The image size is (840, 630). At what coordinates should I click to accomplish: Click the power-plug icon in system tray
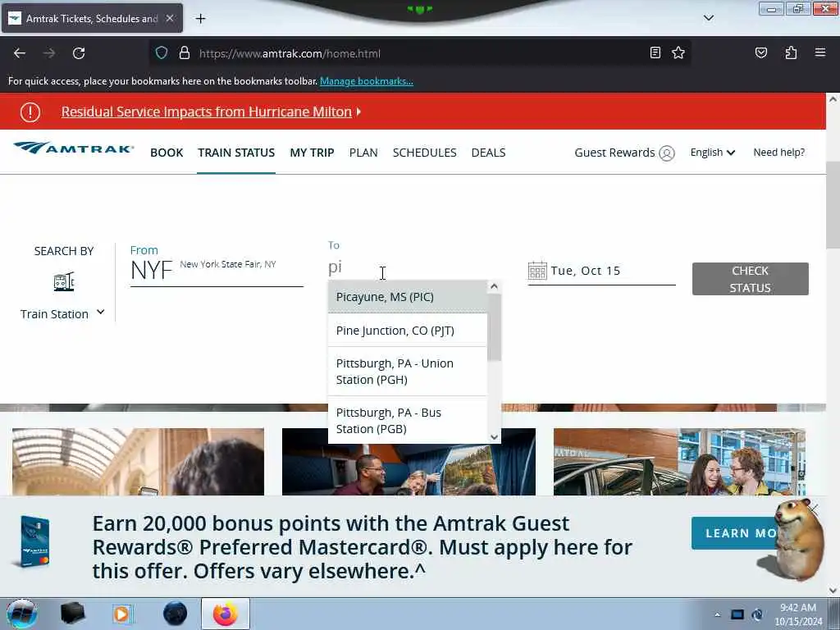pos(757,614)
